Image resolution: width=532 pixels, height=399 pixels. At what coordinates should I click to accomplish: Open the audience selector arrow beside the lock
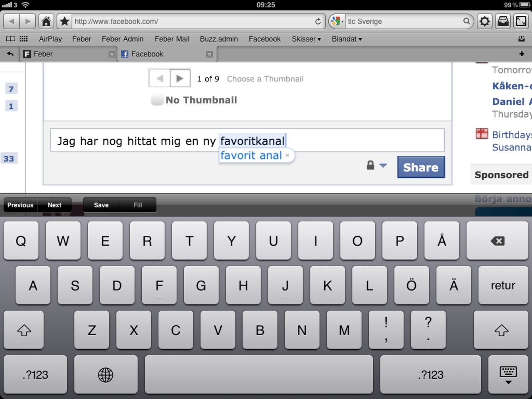click(383, 166)
